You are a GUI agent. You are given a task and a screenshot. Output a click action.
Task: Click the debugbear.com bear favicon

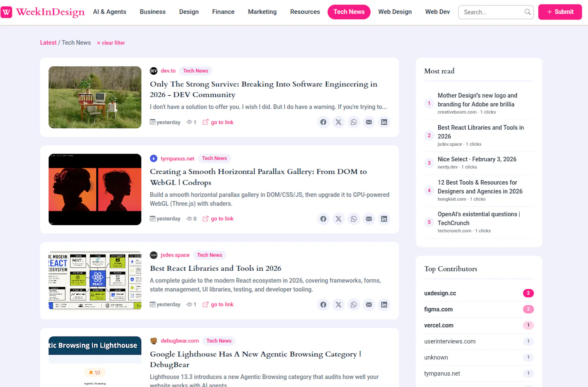154,341
